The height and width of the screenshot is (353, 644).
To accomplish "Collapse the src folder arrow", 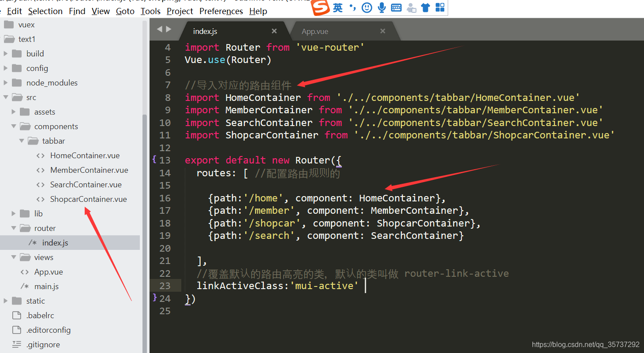I will click(6, 97).
